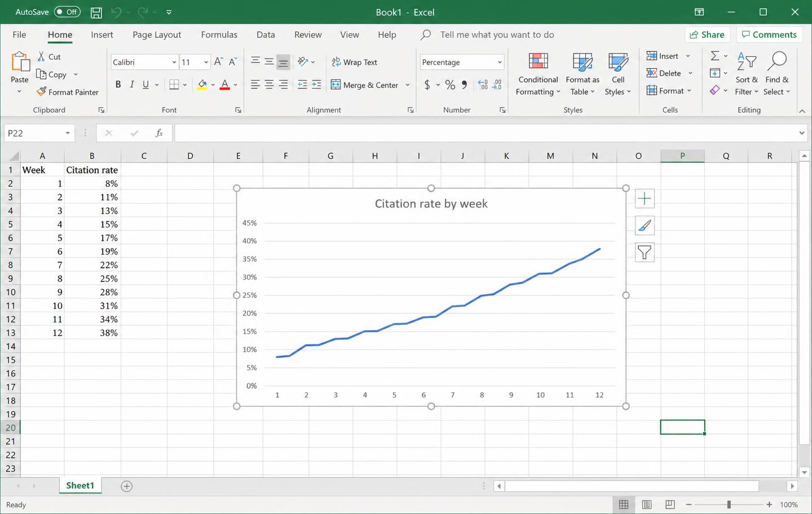This screenshot has height=514, width=812.
Task: Click Format as Table button
Action: pos(582,74)
